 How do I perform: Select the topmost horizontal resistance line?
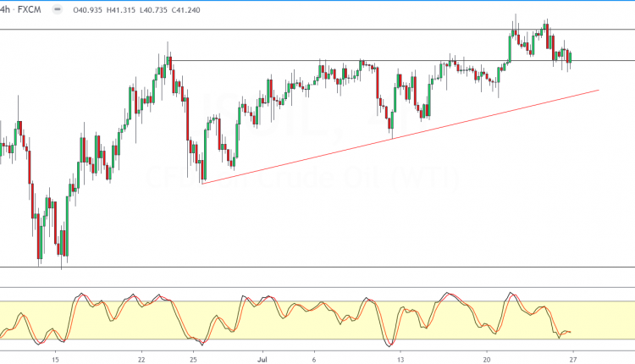click(317, 29)
